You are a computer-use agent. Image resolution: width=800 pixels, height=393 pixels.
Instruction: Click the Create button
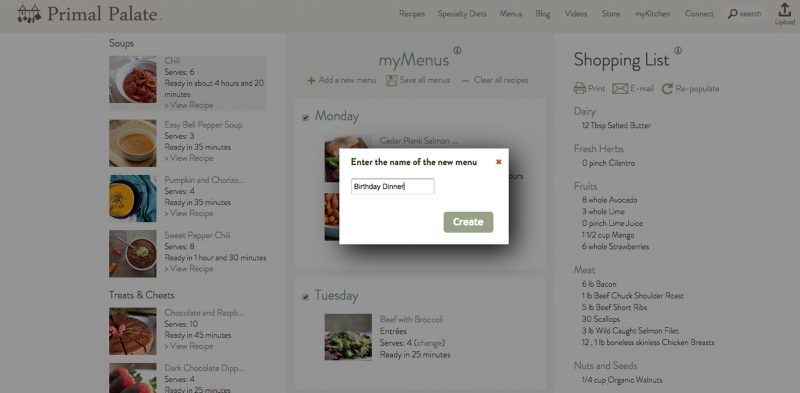(468, 222)
